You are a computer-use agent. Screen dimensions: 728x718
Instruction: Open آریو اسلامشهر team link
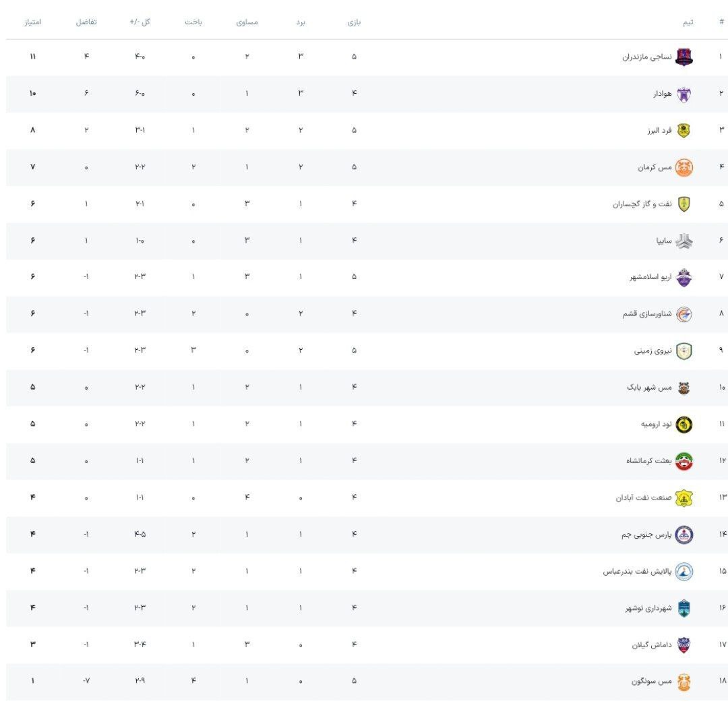pyautogui.click(x=650, y=277)
